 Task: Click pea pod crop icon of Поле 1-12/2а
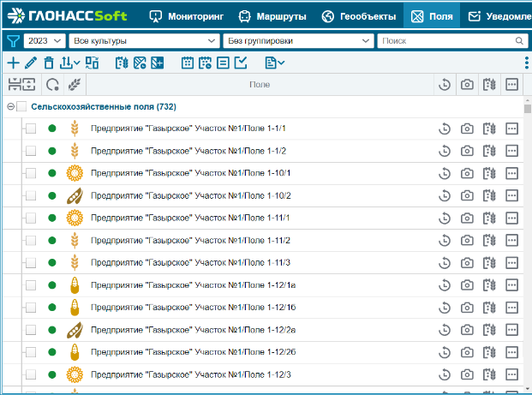pos(75,330)
